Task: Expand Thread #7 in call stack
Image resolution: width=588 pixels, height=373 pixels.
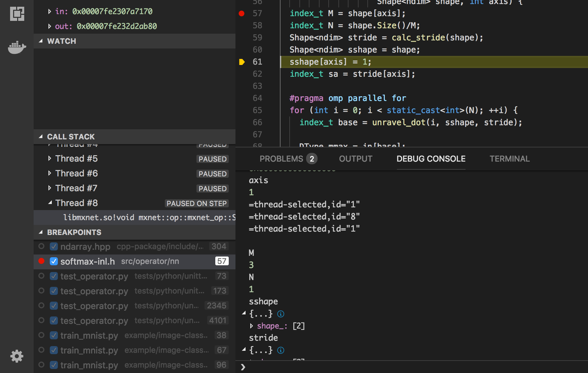Action: (49, 188)
